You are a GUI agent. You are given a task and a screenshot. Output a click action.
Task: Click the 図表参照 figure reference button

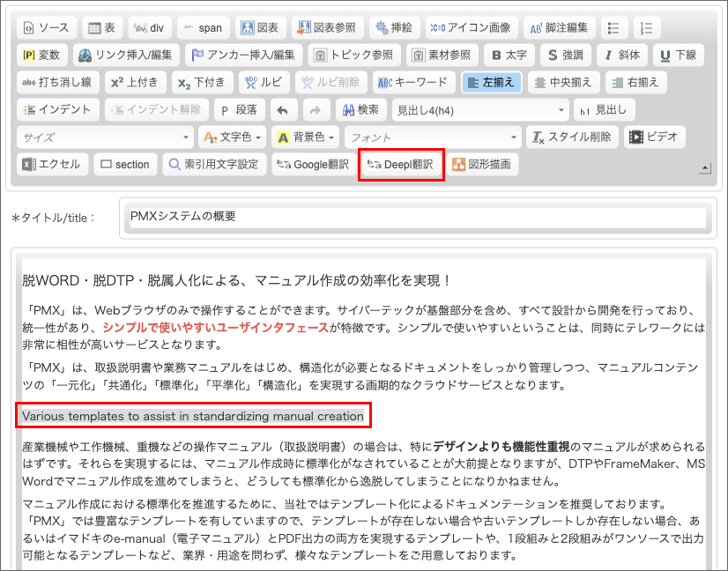coord(328,28)
